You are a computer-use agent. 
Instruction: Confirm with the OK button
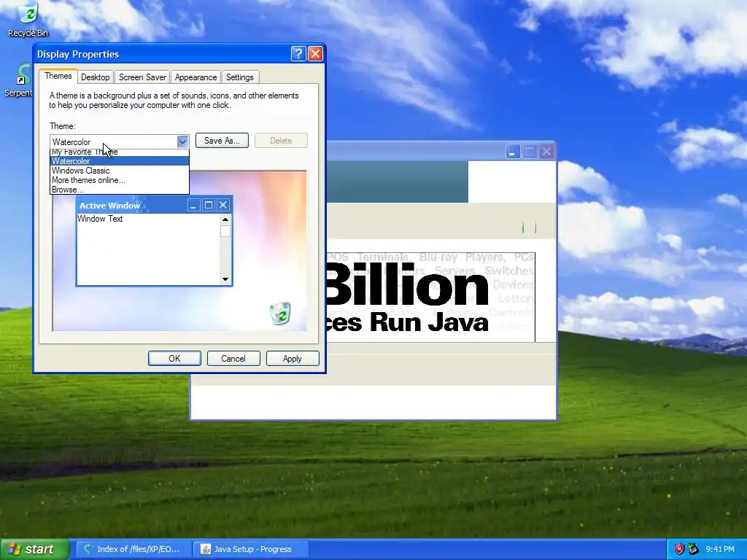[x=174, y=359]
